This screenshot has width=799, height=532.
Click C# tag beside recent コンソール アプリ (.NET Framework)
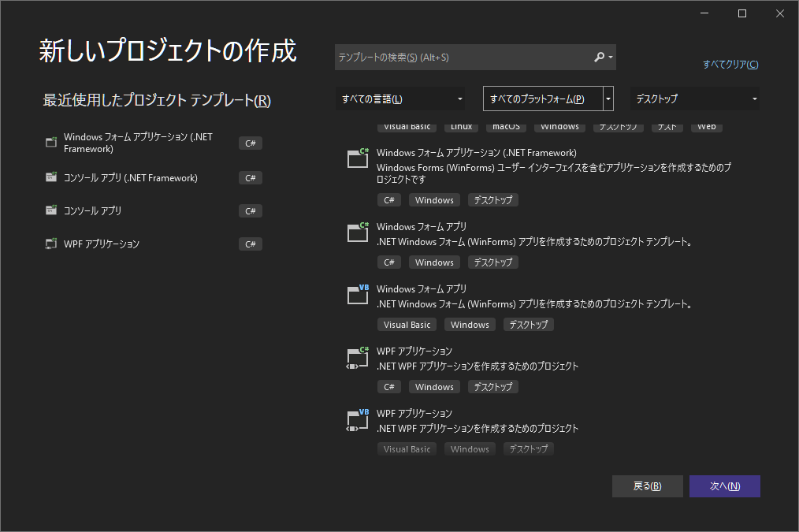(x=251, y=178)
